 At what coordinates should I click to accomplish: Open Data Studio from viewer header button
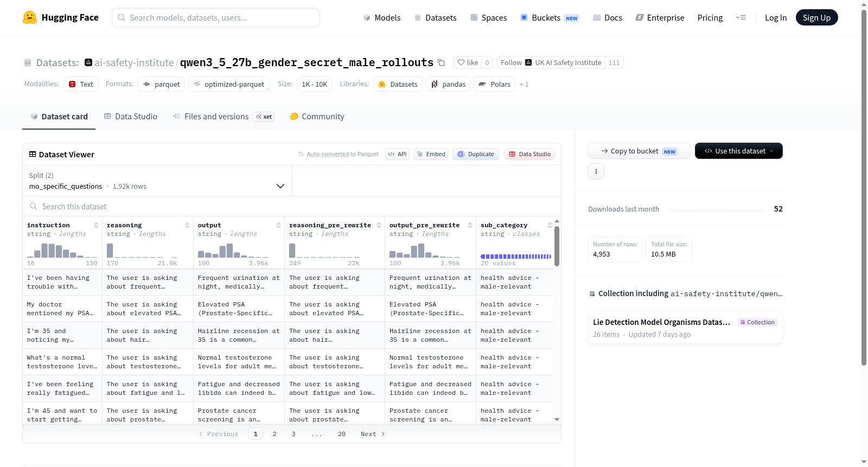(529, 154)
